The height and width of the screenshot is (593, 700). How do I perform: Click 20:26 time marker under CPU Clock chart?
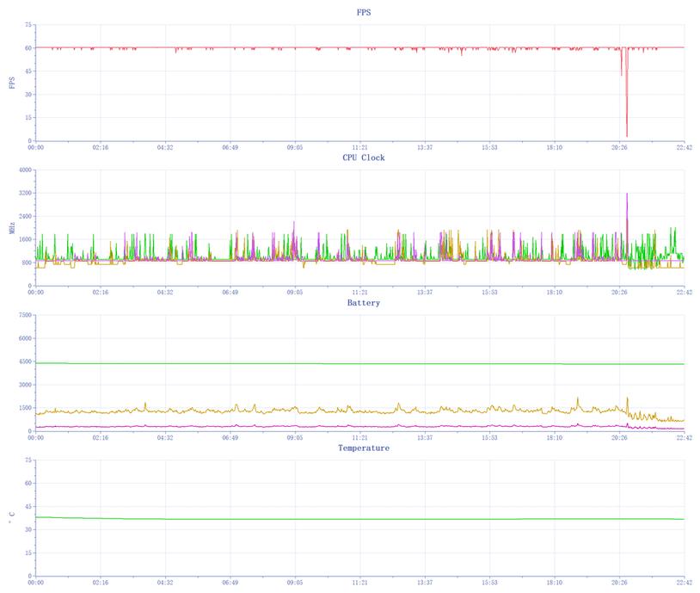click(619, 293)
